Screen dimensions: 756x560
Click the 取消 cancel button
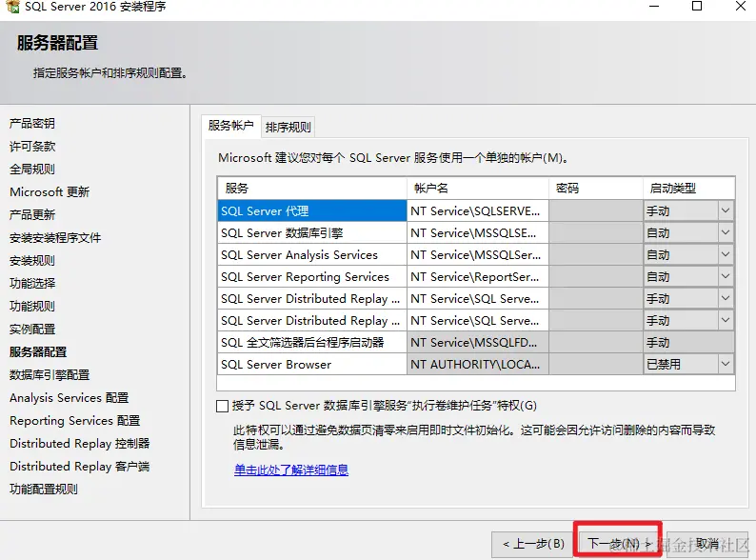pos(707,544)
